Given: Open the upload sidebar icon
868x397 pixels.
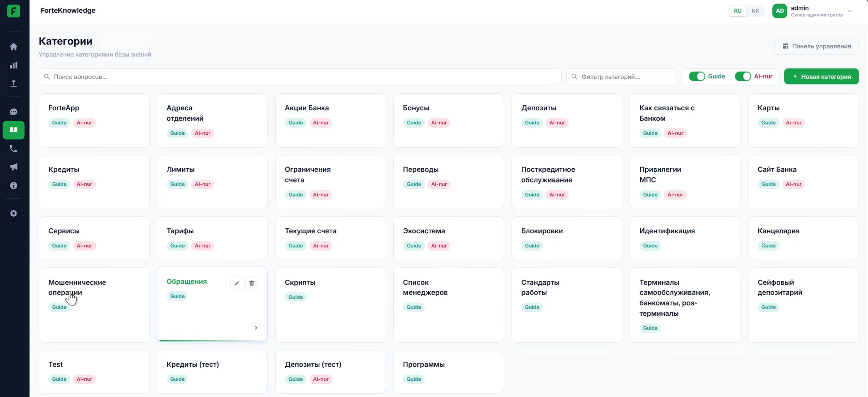Looking at the screenshot, I should 13,83.
